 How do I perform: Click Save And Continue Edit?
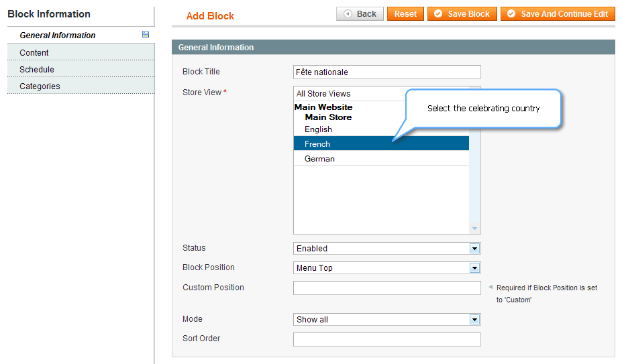[x=558, y=14]
